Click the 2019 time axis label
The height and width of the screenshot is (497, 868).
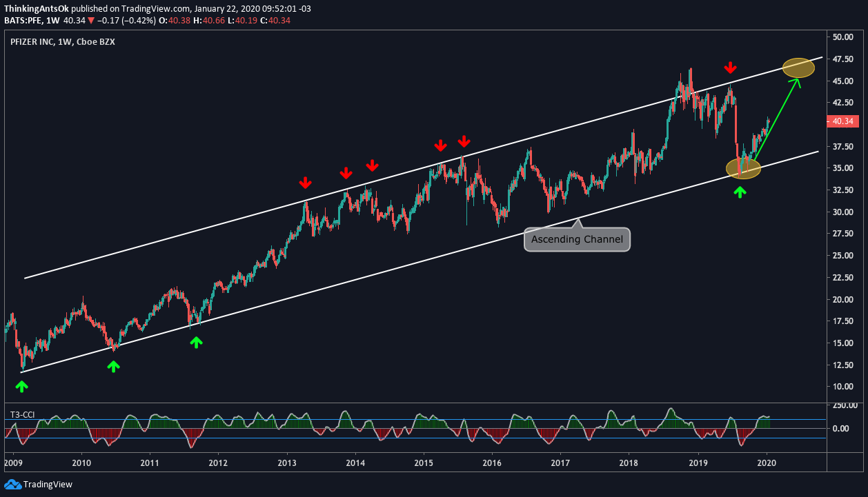699,463
